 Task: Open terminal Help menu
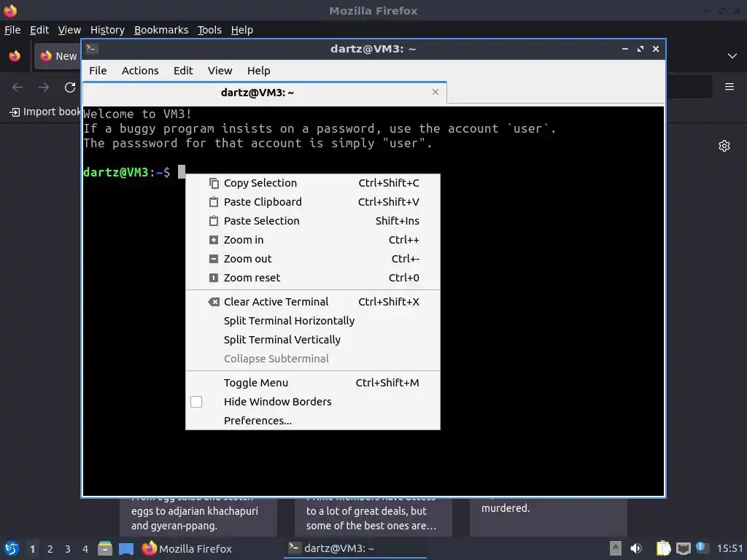point(259,71)
